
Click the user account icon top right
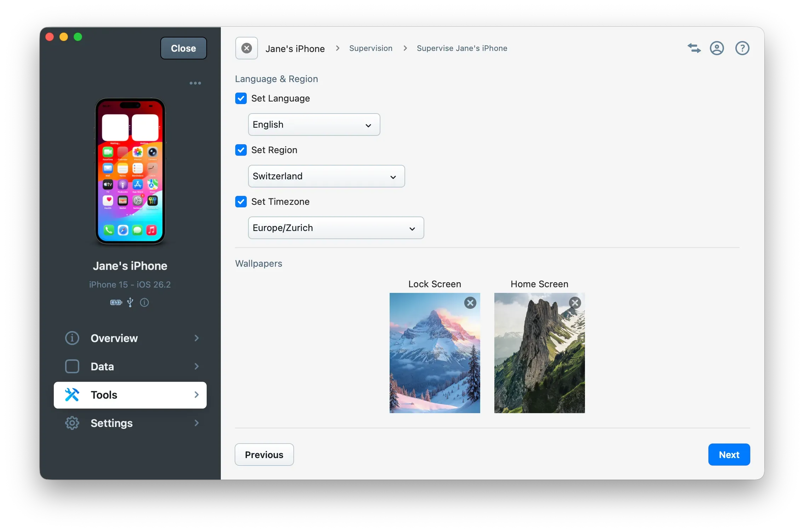[717, 48]
